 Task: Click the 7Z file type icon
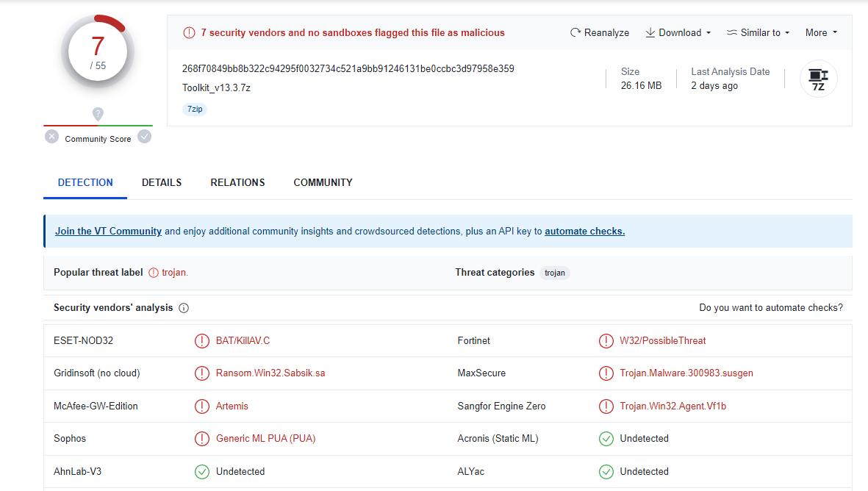click(x=818, y=79)
